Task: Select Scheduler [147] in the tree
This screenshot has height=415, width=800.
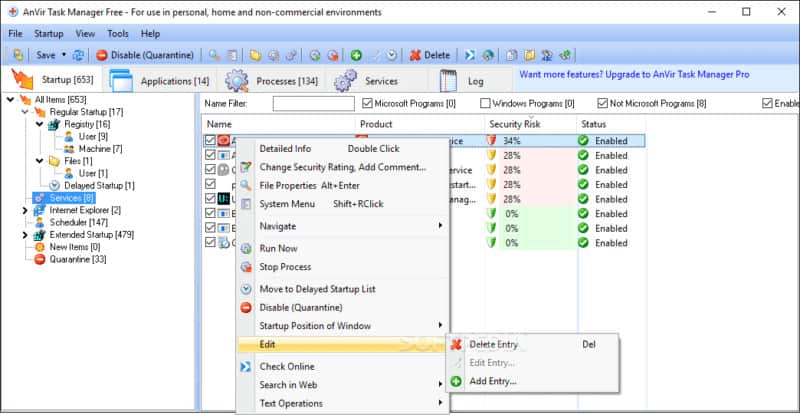Action: pos(79,223)
